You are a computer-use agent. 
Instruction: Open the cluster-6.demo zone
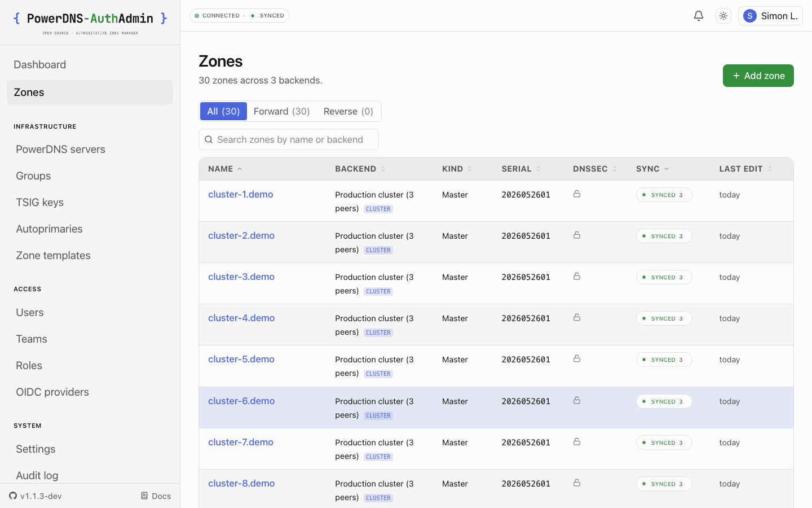tap(241, 401)
